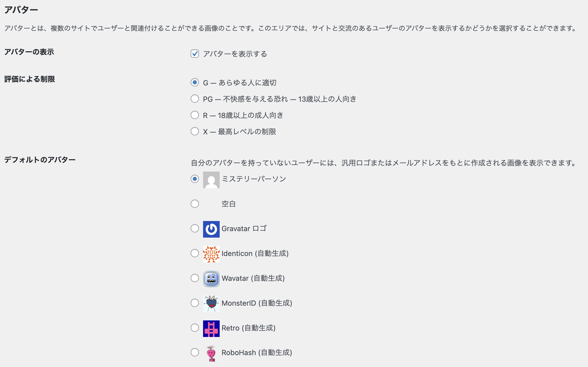Select the ミステリーパーソン radio button
Viewport: 588px width, 367px height.
pyautogui.click(x=195, y=179)
